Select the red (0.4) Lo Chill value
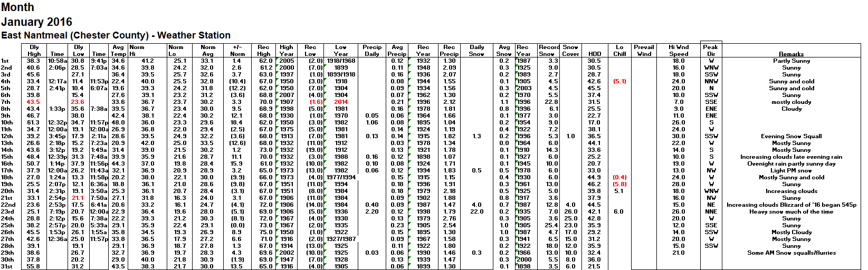868x270 pixels. click(619, 177)
